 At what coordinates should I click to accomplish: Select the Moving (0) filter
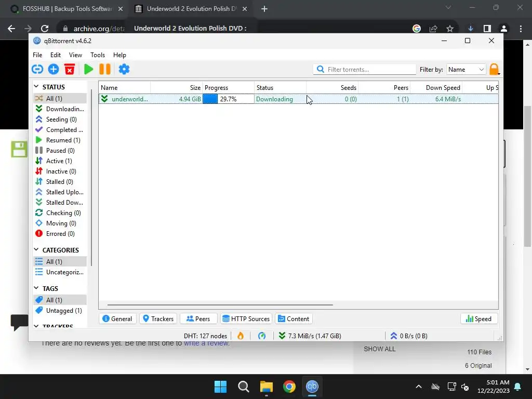tap(60, 223)
